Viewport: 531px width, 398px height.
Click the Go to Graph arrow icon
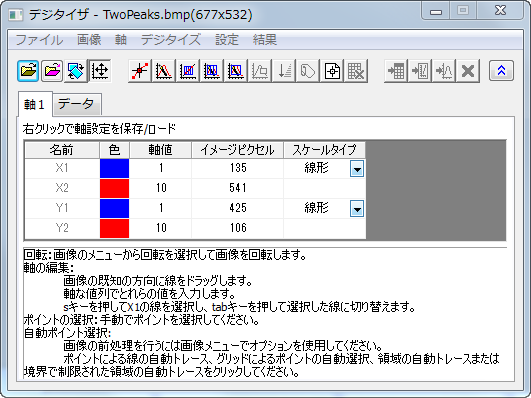(x=420, y=71)
